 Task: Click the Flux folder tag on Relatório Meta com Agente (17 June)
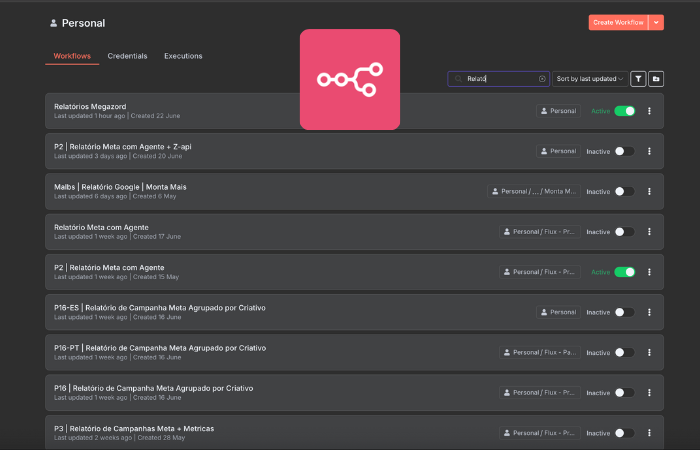click(540, 232)
